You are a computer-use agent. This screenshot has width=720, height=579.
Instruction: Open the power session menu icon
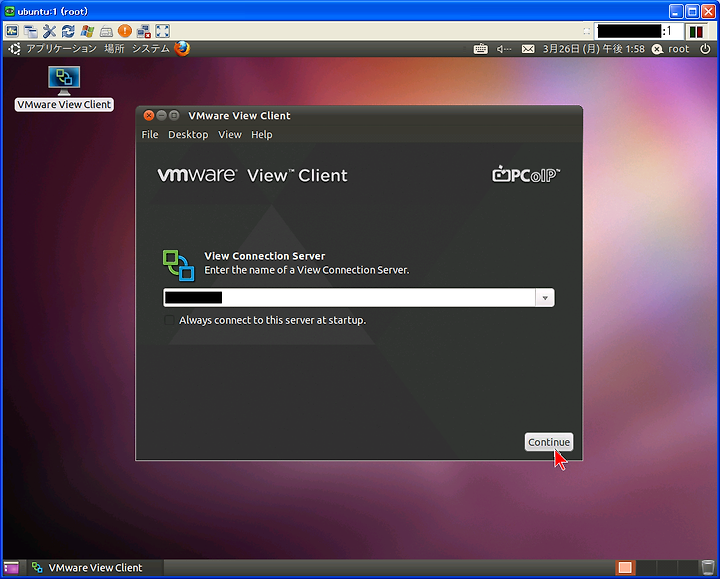point(705,49)
